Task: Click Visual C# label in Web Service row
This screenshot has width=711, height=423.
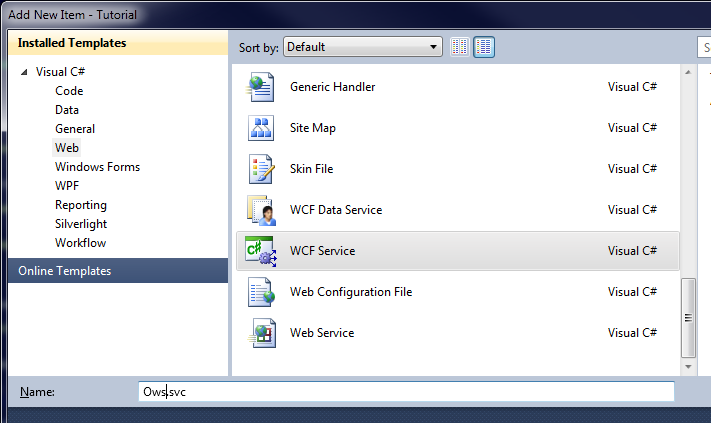Action: (632, 333)
